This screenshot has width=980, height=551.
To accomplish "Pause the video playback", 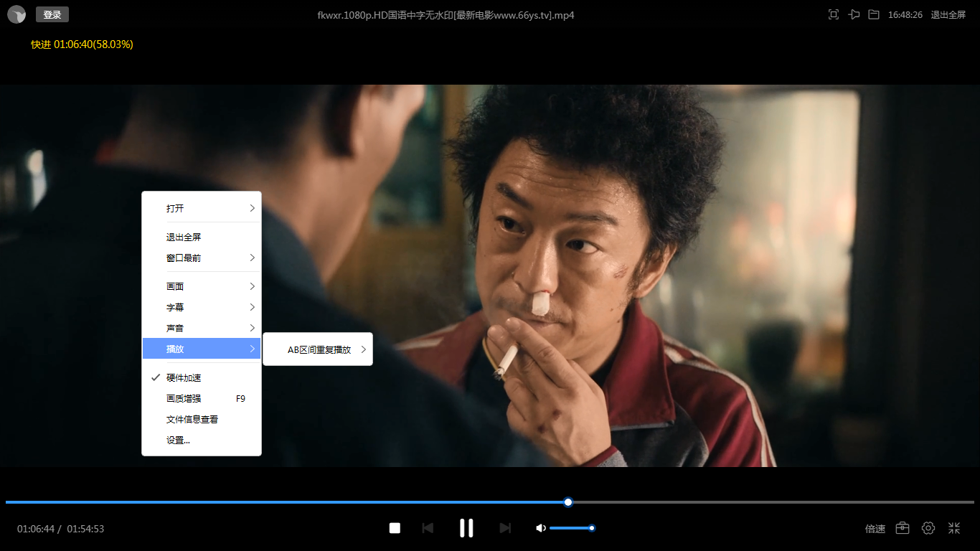I will tap(466, 528).
